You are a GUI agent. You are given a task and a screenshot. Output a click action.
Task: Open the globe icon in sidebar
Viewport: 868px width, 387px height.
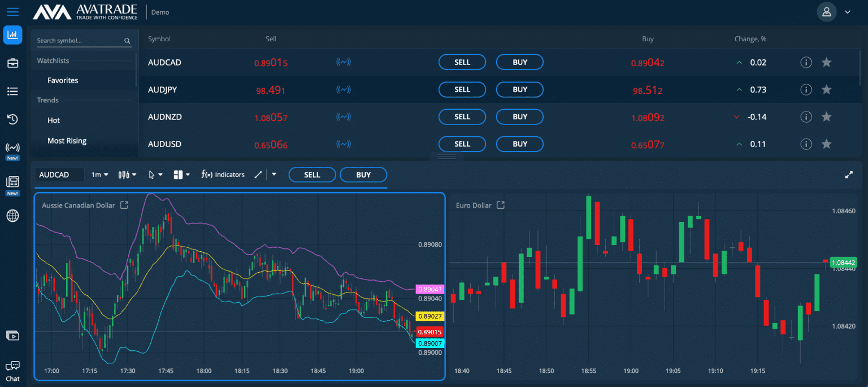tap(12, 216)
